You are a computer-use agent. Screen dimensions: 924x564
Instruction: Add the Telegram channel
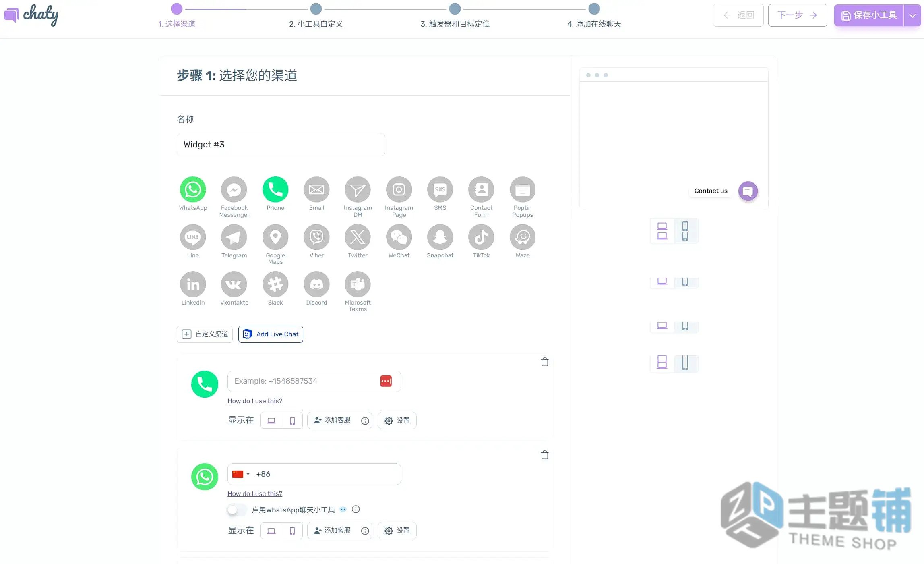[234, 237]
